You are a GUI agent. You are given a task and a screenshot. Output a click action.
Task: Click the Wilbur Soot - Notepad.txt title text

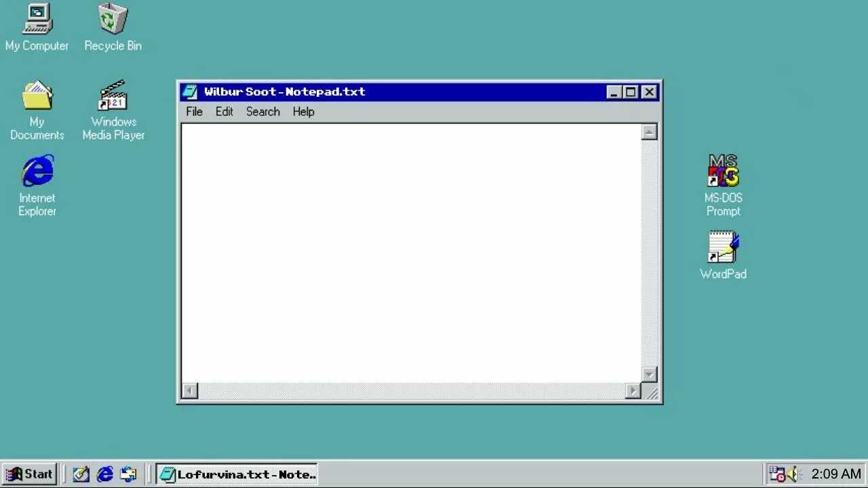tap(285, 92)
